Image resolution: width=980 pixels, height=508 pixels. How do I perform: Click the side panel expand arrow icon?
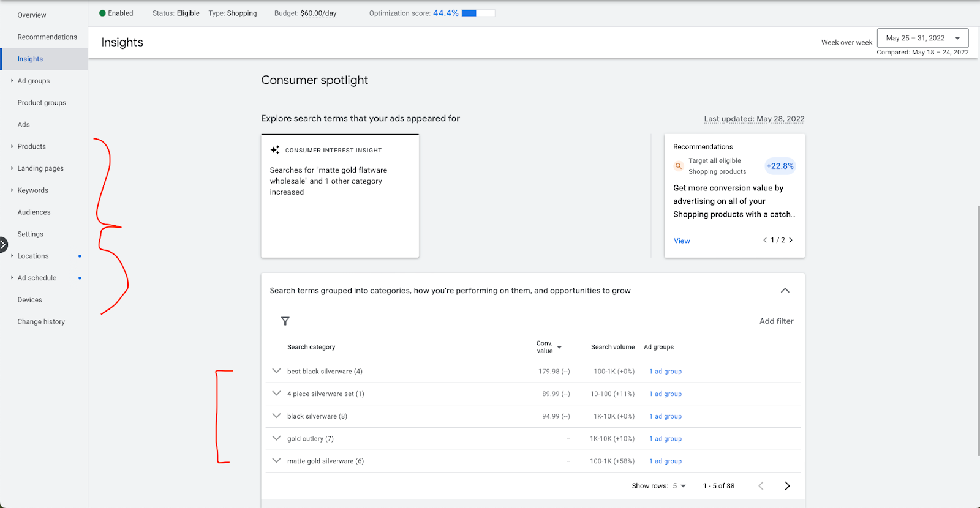3,245
